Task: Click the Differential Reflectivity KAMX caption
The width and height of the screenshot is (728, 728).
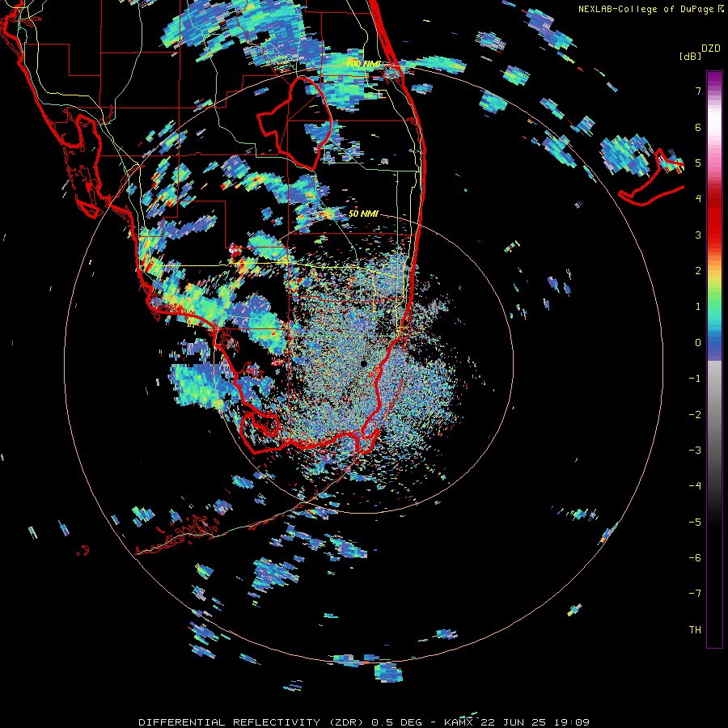Action: [x=364, y=722]
